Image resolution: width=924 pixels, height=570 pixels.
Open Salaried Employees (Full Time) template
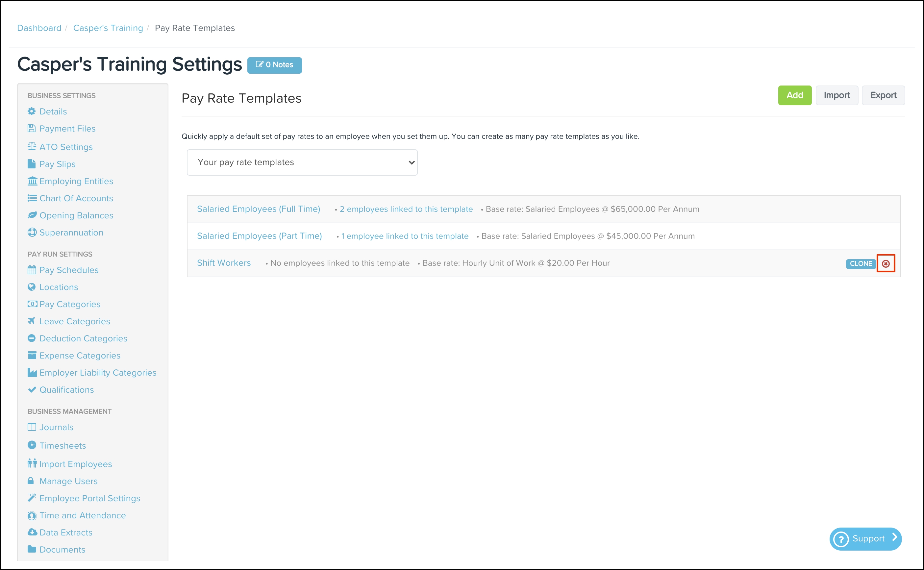(x=258, y=209)
